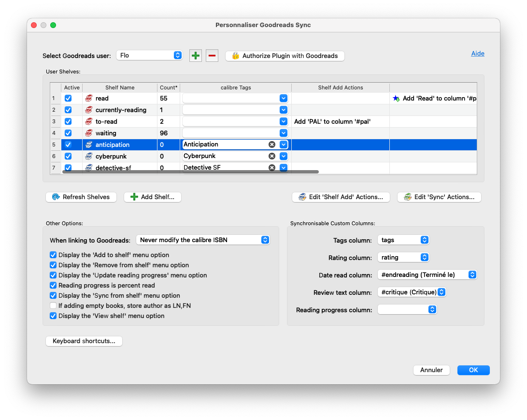The height and width of the screenshot is (420, 527).
Task: Open Edit 'Sync' Actions...
Action: coord(439,197)
